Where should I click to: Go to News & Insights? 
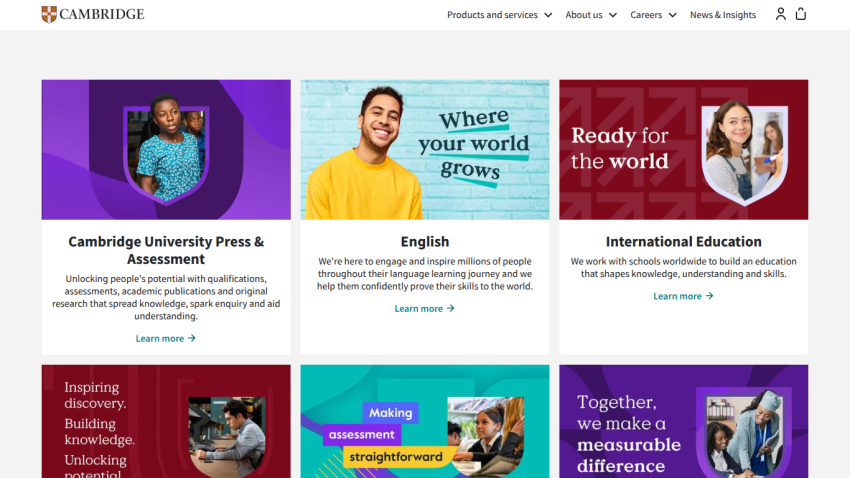[x=723, y=15]
